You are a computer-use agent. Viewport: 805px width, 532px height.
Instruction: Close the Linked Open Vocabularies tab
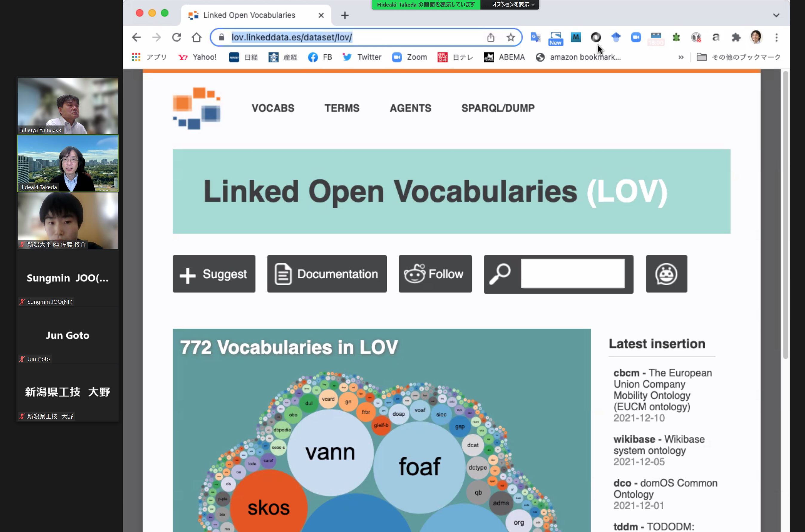pos(321,15)
